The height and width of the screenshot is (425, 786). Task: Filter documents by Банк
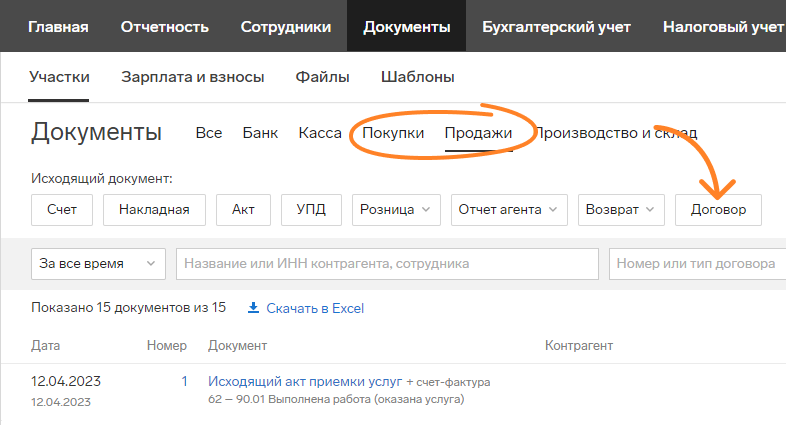click(x=260, y=133)
